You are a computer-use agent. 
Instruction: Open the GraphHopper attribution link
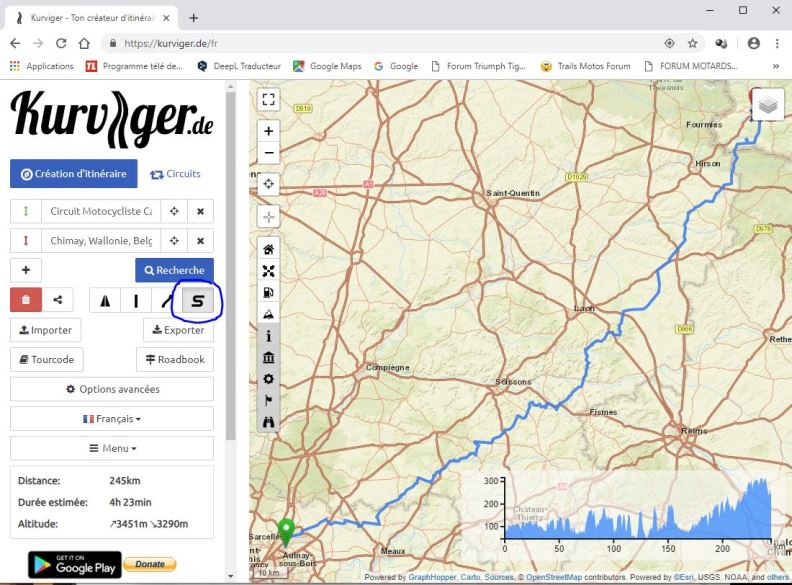point(432,577)
